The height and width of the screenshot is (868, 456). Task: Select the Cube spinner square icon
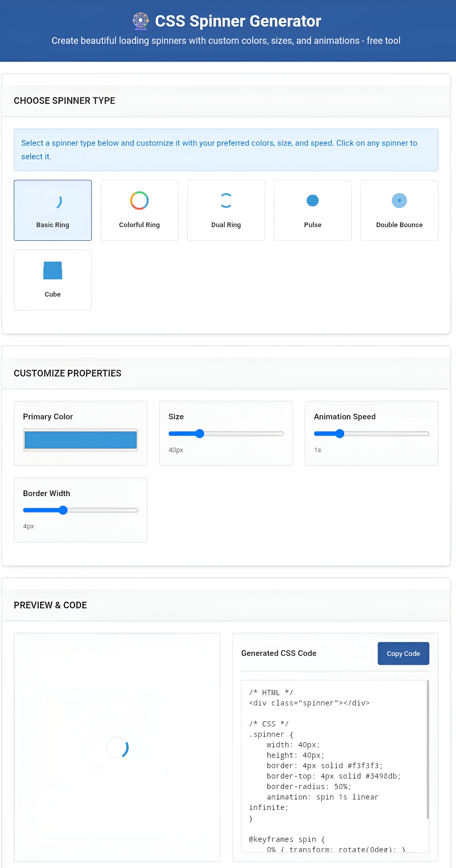(52, 271)
